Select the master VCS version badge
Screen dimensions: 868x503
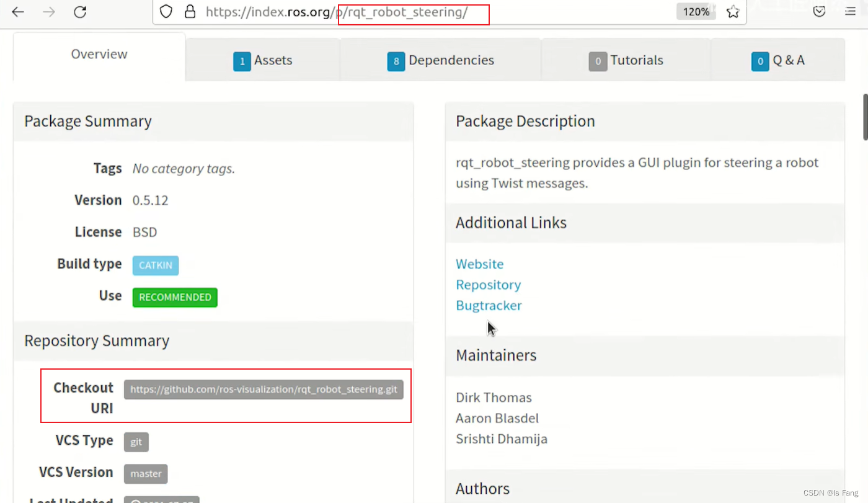[x=146, y=474]
